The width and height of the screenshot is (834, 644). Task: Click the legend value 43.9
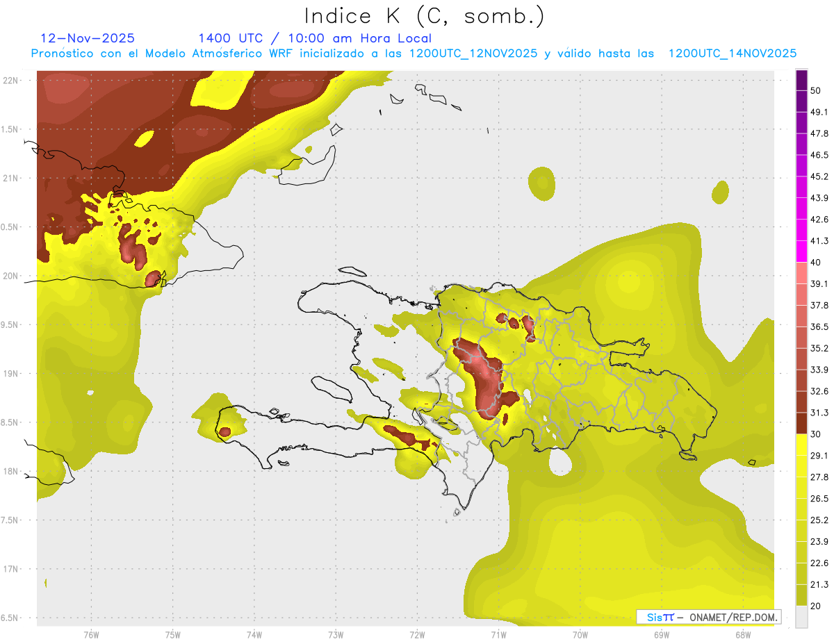point(819,198)
